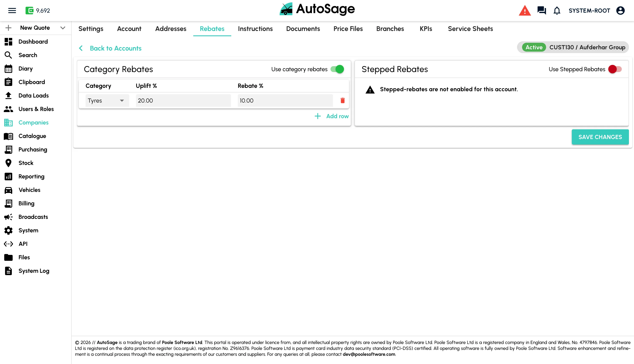This screenshot has width=634, height=364.
Task: Click the Uplift % field showing 20.00
Action: 183,100
